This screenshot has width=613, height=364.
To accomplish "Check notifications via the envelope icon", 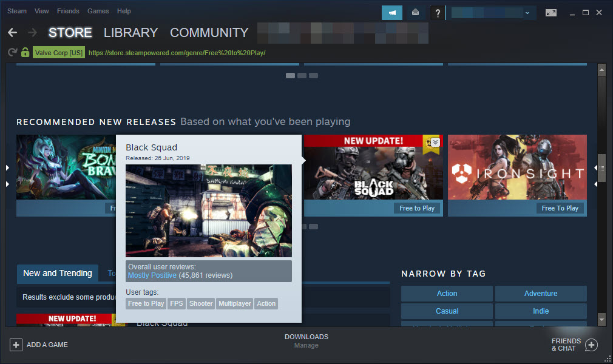I will pos(416,12).
